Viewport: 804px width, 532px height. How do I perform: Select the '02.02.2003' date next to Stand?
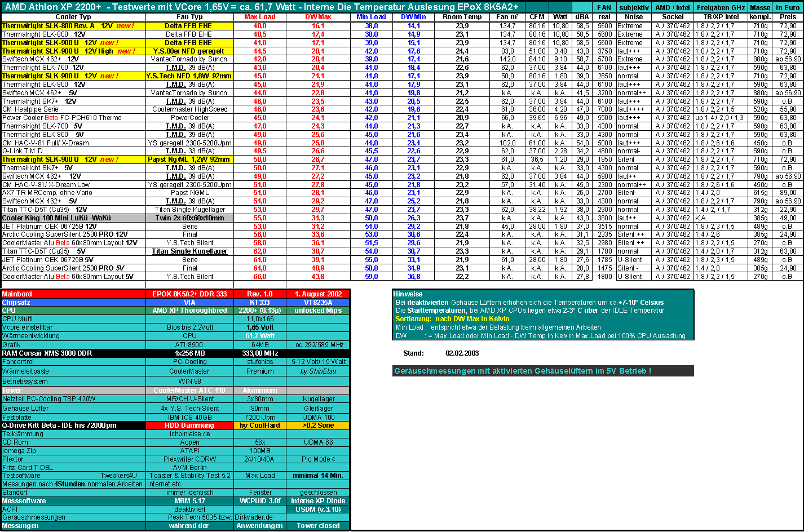click(462, 353)
